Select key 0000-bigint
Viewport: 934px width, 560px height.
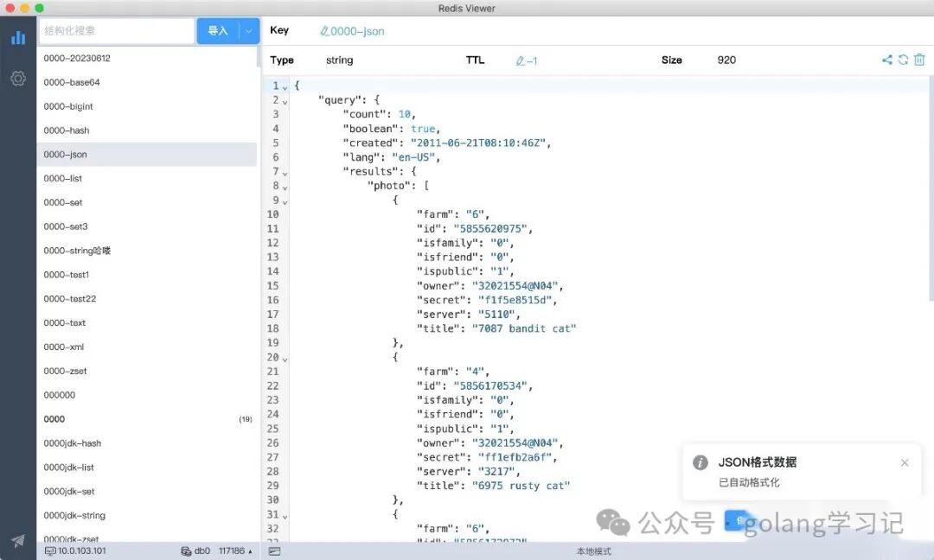146,106
